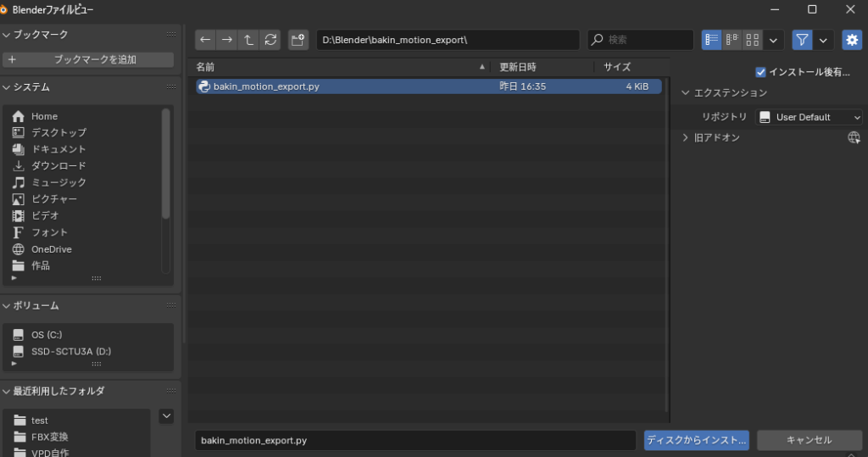The height and width of the screenshot is (457, 868).
Task: Click the forward navigation arrow
Action: [x=226, y=40]
